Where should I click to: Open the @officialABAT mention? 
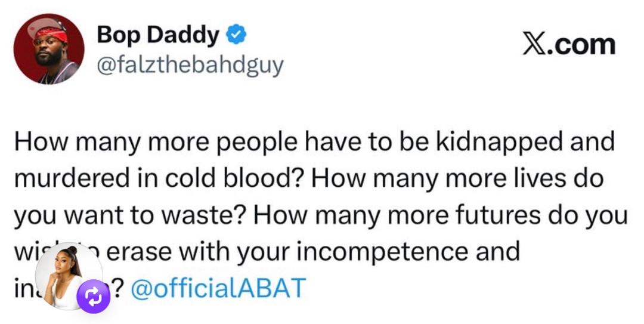tap(218, 289)
